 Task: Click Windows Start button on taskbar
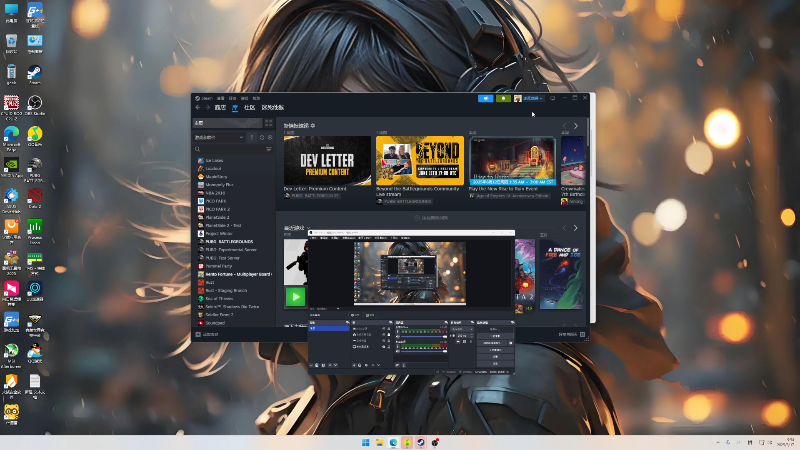click(366, 442)
